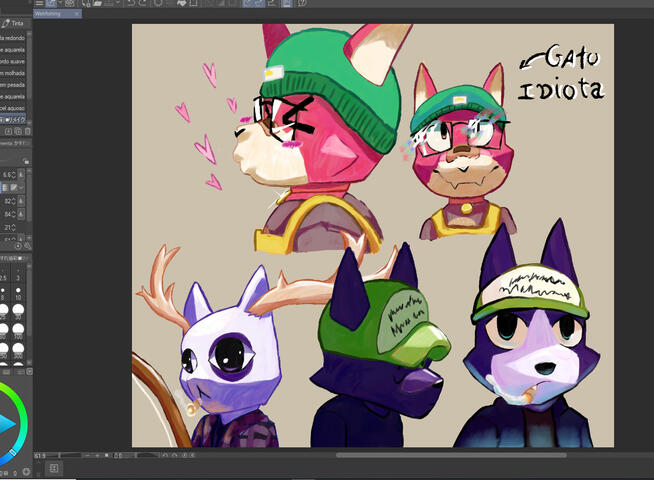Select the 'cel aquoso' brush
The width and height of the screenshot is (654, 480).
pyautogui.click(x=14, y=108)
